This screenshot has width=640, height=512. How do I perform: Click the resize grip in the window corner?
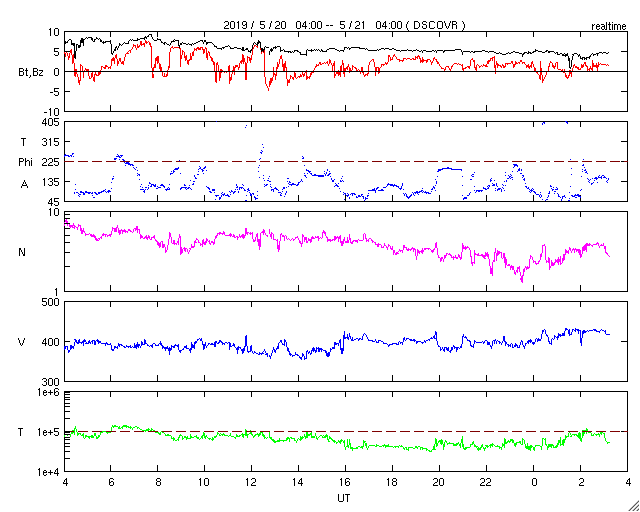tap(633, 505)
